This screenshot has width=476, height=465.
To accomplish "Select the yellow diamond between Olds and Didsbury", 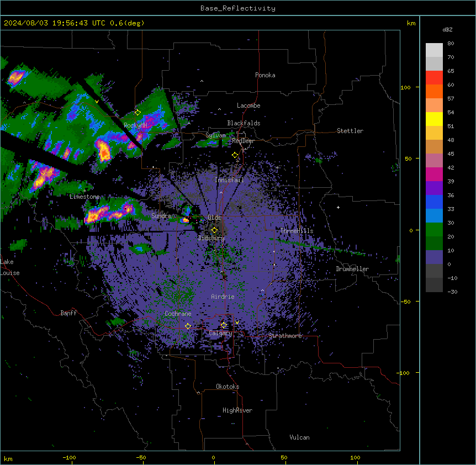I will (x=214, y=230).
